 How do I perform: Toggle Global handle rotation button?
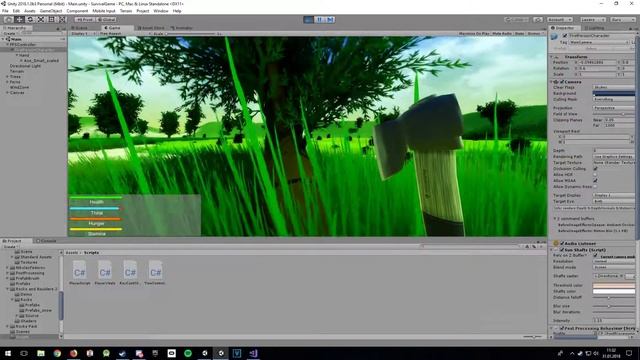click(x=107, y=20)
